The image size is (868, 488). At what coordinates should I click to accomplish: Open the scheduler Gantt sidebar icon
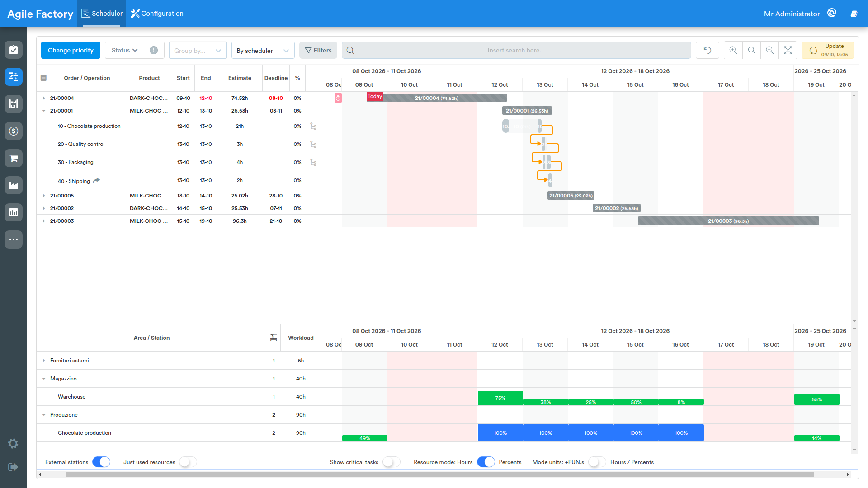click(x=14, y=77)
